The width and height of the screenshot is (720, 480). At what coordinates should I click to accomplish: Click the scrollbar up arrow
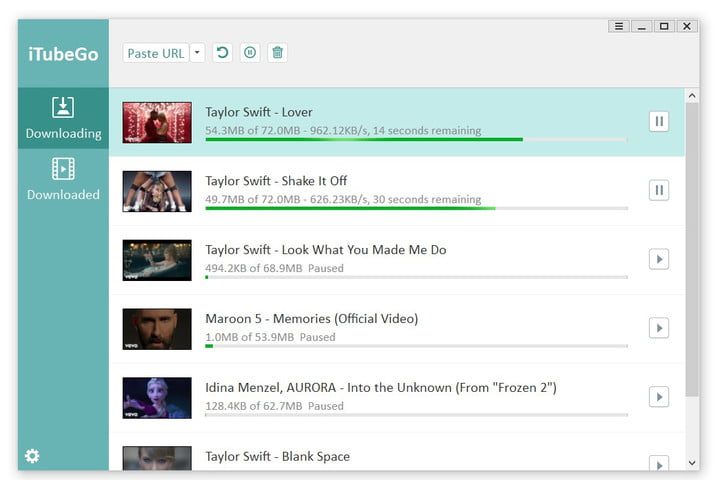click(x=692, y=96)
